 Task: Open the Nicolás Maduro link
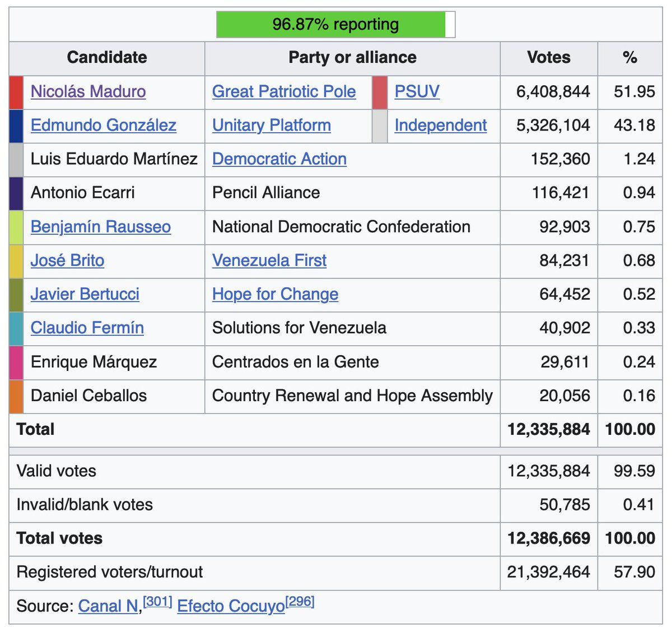point(88,91)
